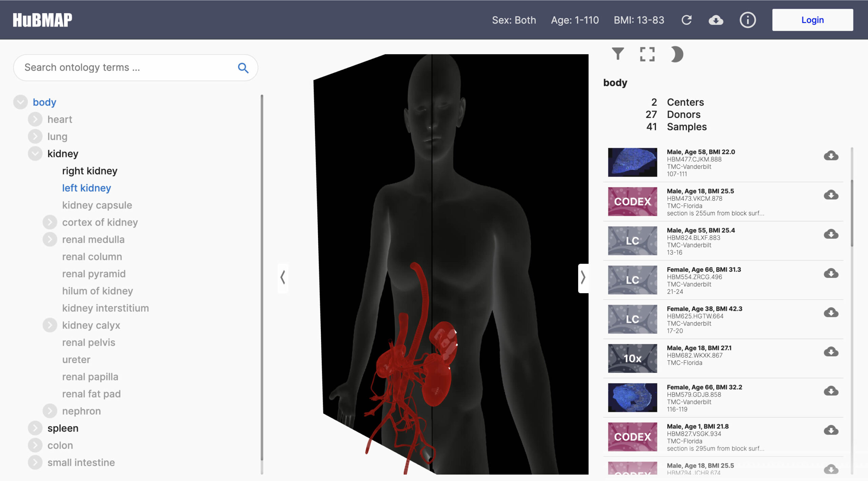The width and height of the screenshot is (868, 481).
Task: Click the cloud download icon in header
Action: pyautogui.click(x=716, y=20)
